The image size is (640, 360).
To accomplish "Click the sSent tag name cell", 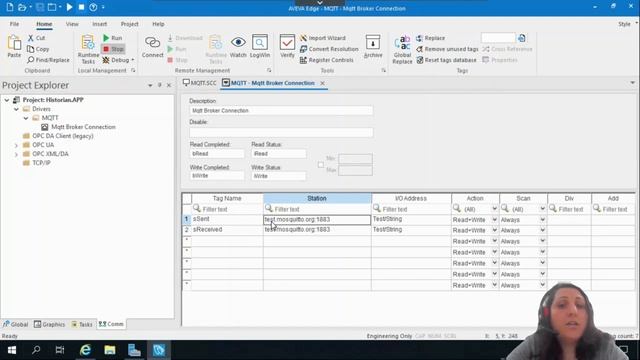I will 227,219.
